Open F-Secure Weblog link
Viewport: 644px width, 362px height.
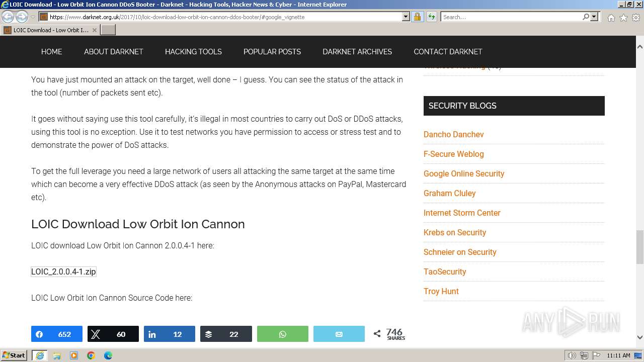454,154
